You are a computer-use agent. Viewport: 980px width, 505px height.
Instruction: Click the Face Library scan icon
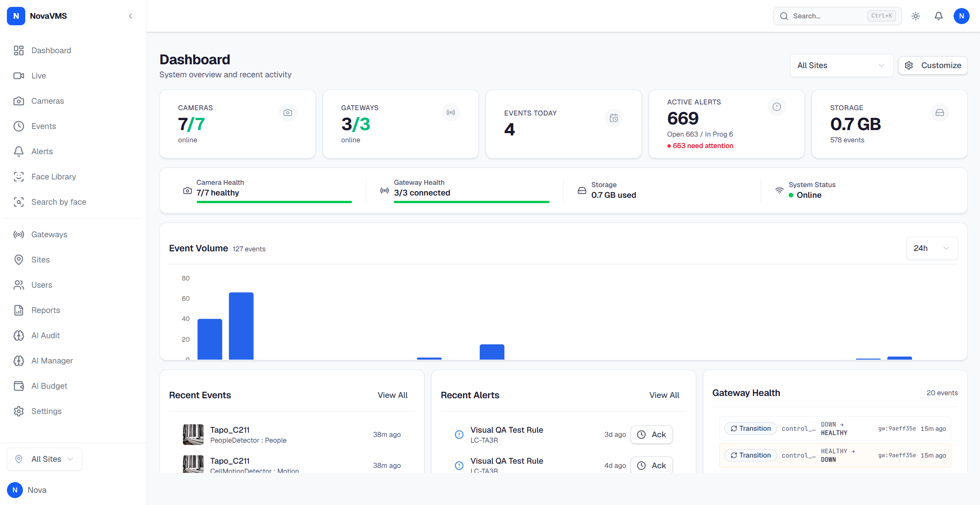click(19, 177)
